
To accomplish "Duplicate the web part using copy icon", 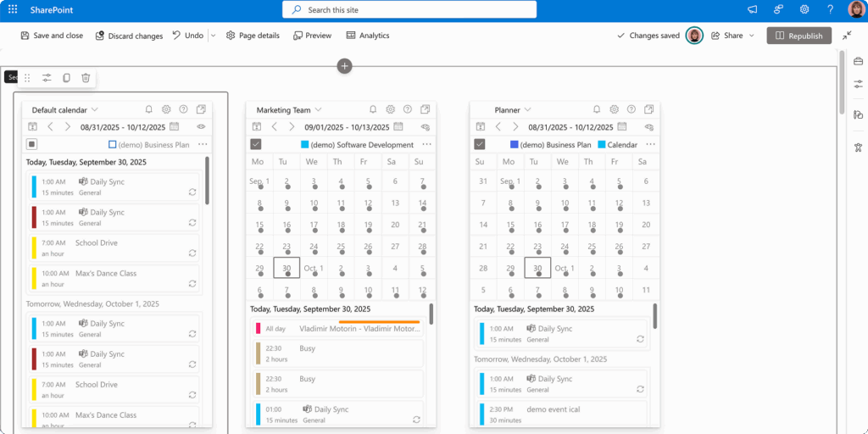I will click(x=67, y=78).
